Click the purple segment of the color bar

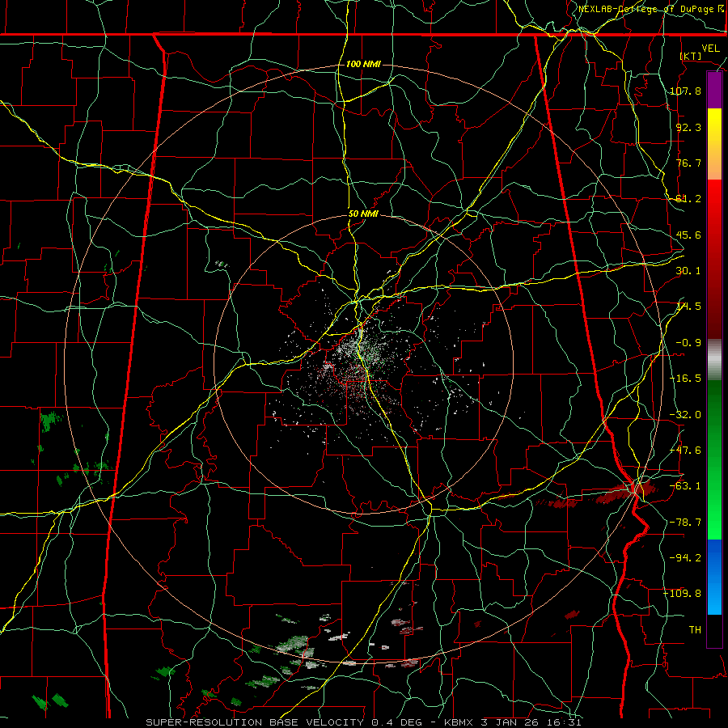[714, 91]
